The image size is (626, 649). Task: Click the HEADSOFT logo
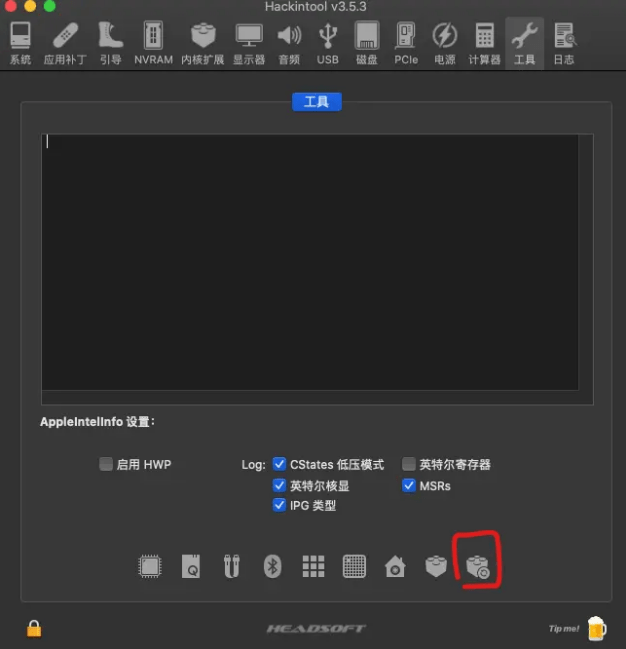316,629
